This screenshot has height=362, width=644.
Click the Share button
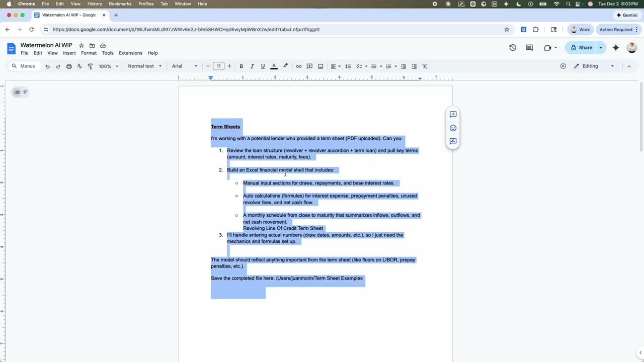tap(581, 48)
